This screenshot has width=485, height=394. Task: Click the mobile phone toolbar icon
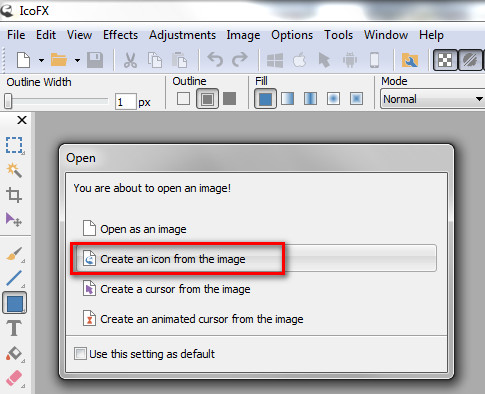coord(374,60)
